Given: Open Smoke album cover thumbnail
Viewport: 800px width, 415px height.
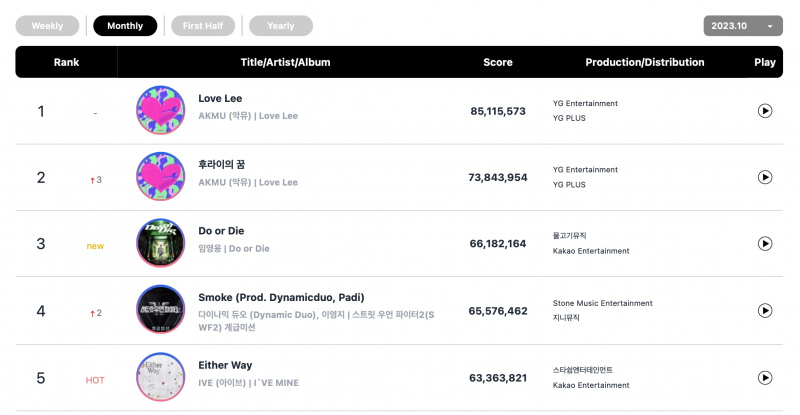Looking at the screenshot, I should (x=160, y=309).
